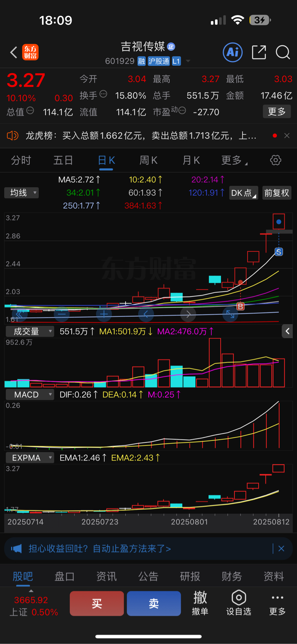The width and height of the screenshot is (297, 644).
Task: Tap the 撤单 cancel order button
Action: pyautogui.click(x=200, y=603)
